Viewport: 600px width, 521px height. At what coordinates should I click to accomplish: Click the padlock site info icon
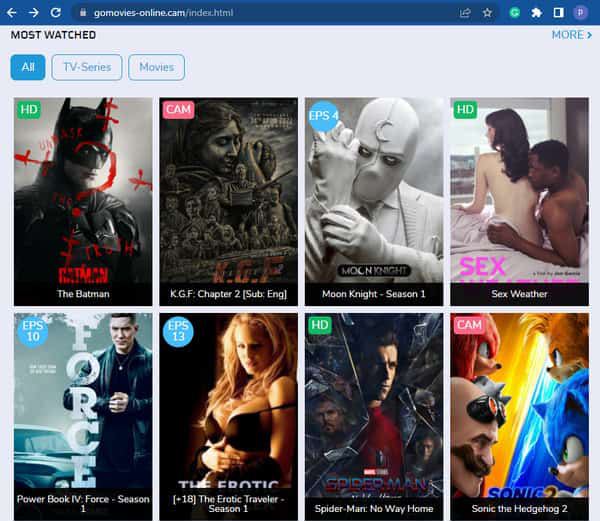pos(83,13)
